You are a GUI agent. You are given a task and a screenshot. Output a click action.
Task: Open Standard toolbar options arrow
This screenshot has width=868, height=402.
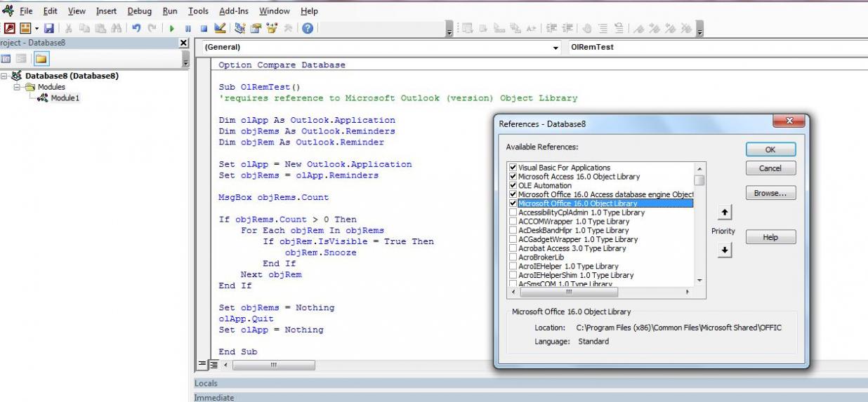point(449,29)
